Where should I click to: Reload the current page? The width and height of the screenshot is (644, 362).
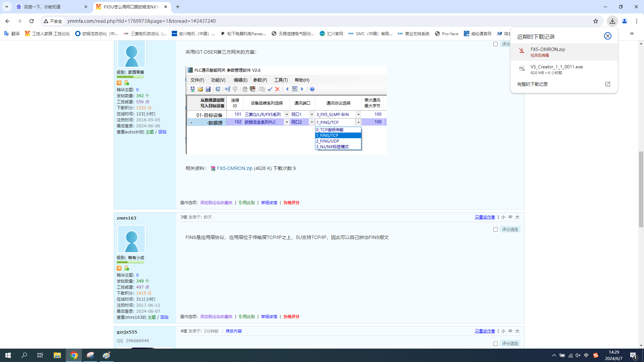pyautogui.click(x=32, y=21)
